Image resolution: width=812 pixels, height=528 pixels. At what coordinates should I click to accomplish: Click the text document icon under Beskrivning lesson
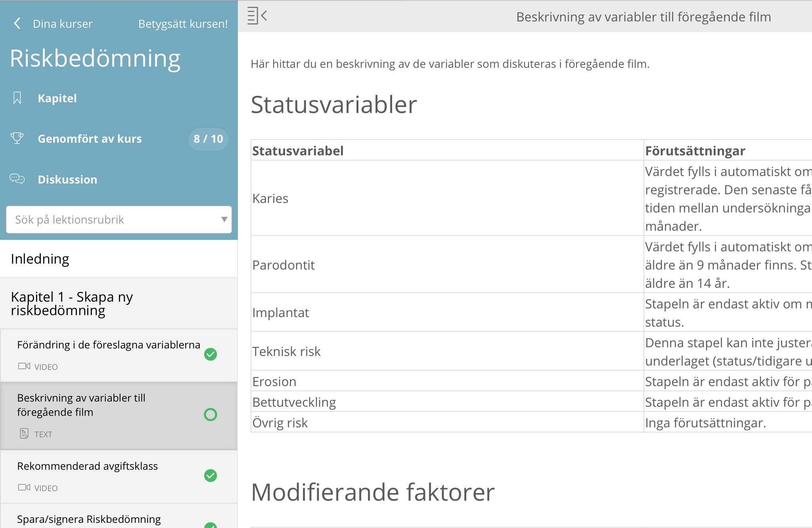[x=24, y=434]
